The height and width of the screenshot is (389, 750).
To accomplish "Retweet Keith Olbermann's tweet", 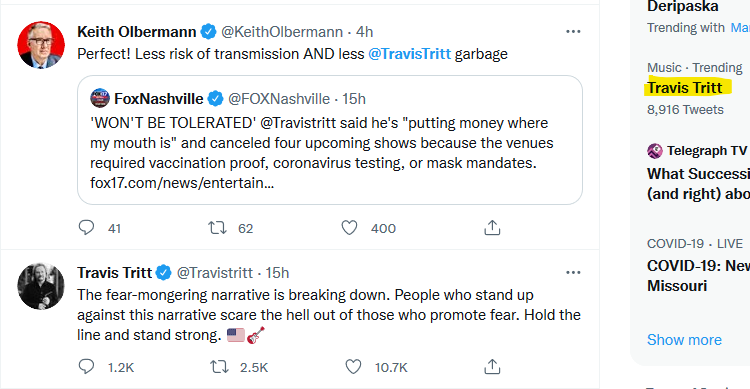I will 217,228.
